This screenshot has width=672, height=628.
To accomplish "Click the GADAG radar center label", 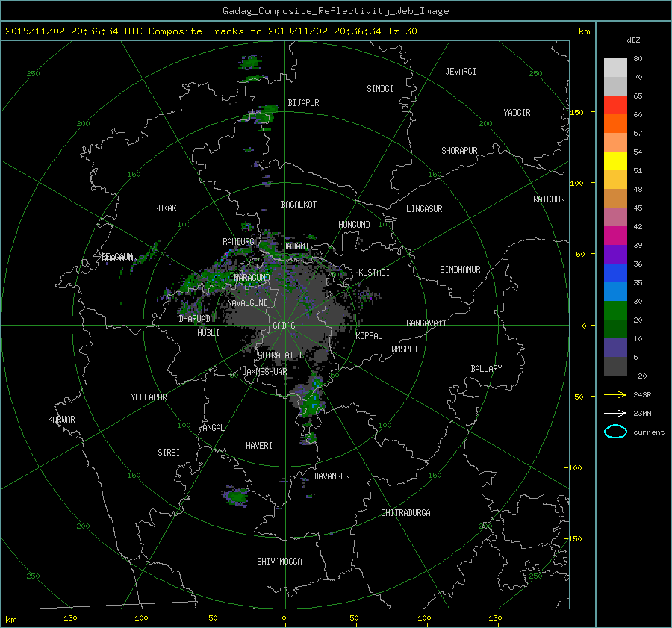I will [284, 326].
